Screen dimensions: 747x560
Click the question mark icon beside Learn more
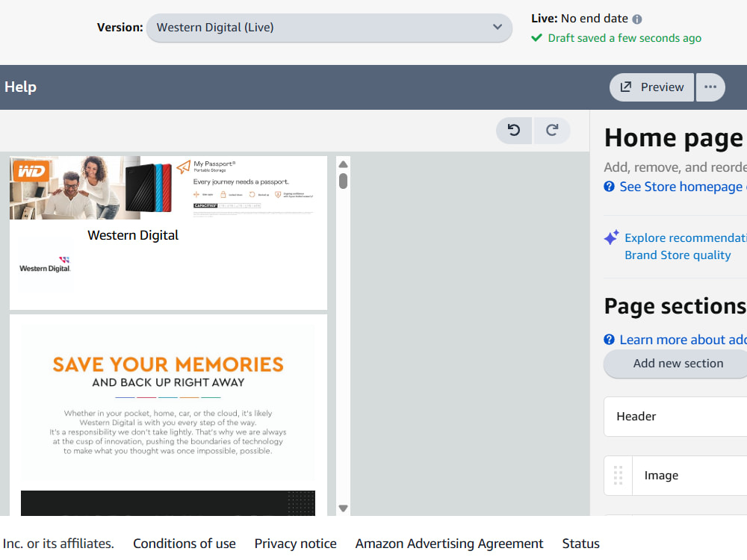tap(609, 339)
